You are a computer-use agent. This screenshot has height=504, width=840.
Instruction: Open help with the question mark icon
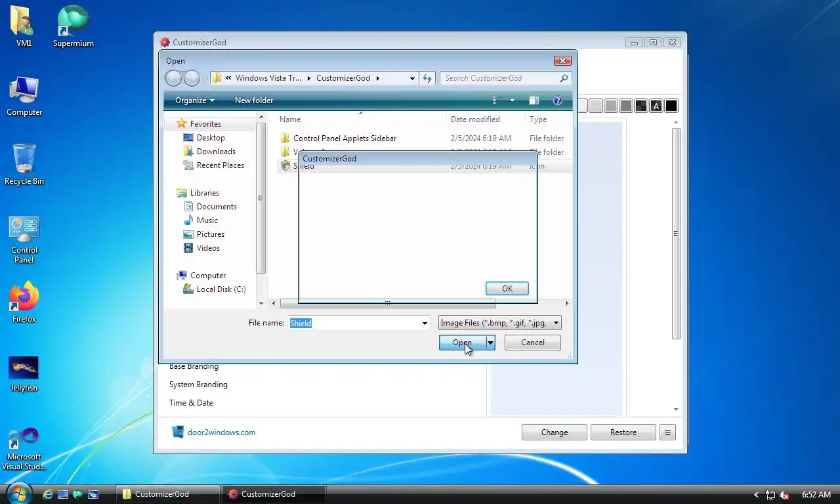pos(558,100)
